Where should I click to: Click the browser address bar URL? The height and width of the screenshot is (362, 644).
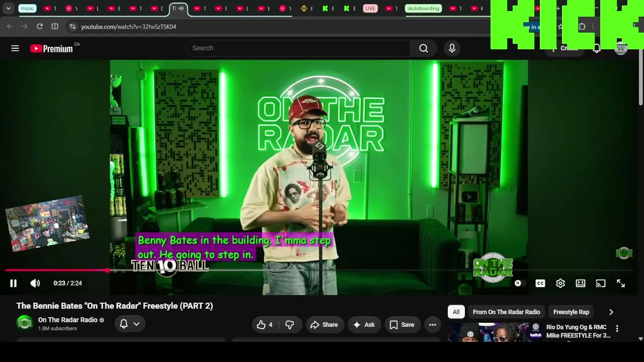129,27
